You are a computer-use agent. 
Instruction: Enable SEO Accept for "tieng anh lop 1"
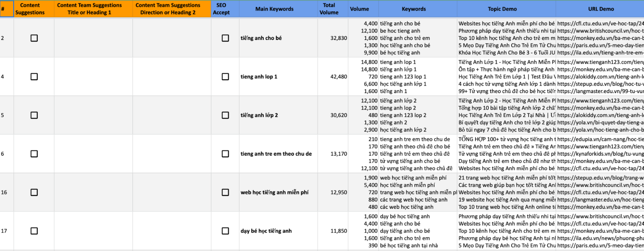(225, 77)
